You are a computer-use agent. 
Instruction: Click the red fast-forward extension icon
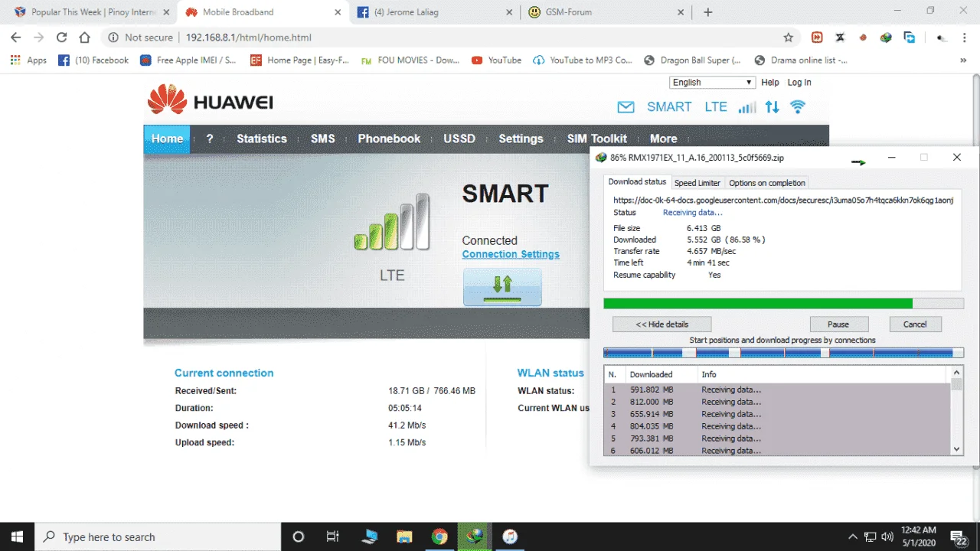818,37
